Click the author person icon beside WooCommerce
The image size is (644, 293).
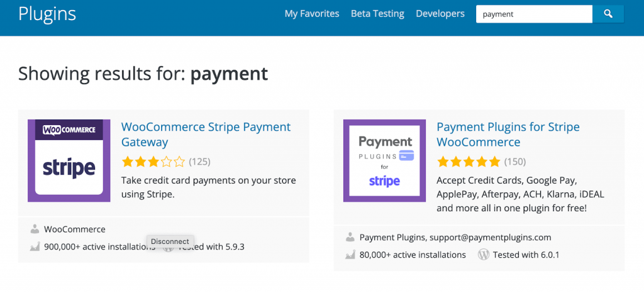35,229
